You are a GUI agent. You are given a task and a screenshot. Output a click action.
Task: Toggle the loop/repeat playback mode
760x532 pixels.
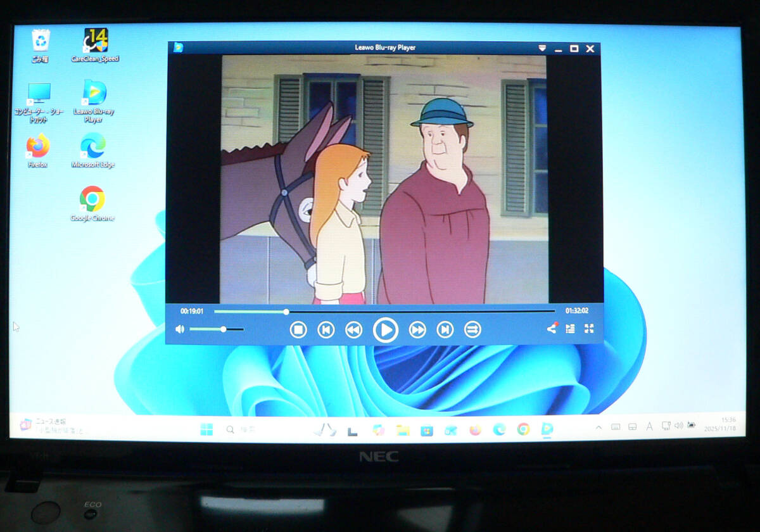[x=473, y=329]
